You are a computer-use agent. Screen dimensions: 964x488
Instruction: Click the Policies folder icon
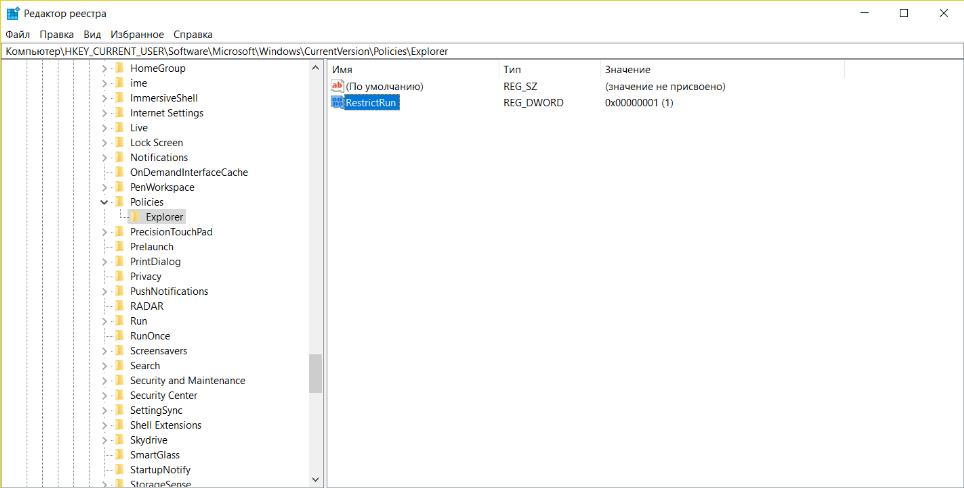[119, 202]
